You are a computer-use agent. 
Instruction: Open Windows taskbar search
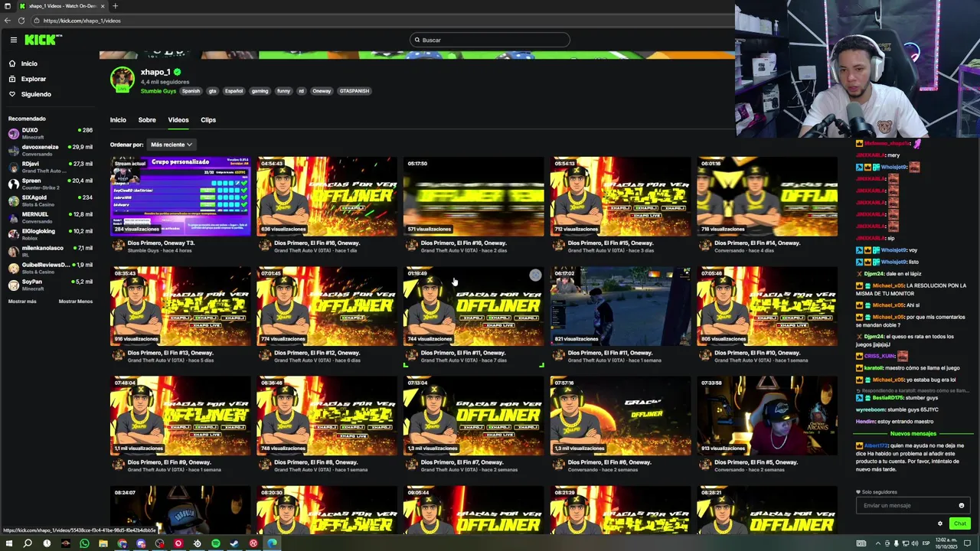[x=28, y=543]
